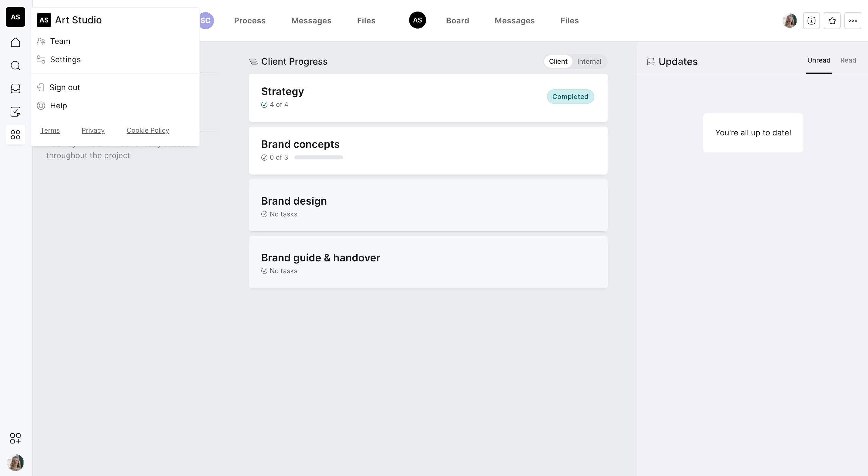Click the add-app grid plus icon

15,438
